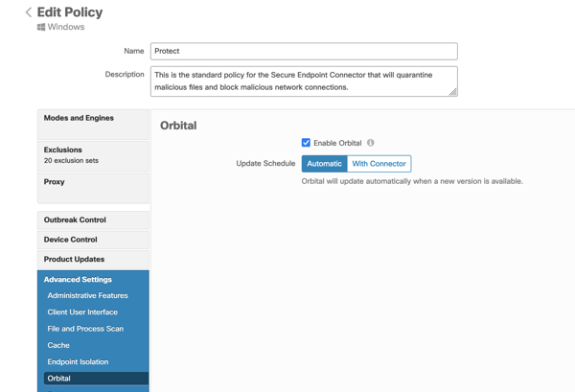Open Modes and Engines section
Viewport: 575px width, 392px height.
pyautogui.click(x=93, y=124)
